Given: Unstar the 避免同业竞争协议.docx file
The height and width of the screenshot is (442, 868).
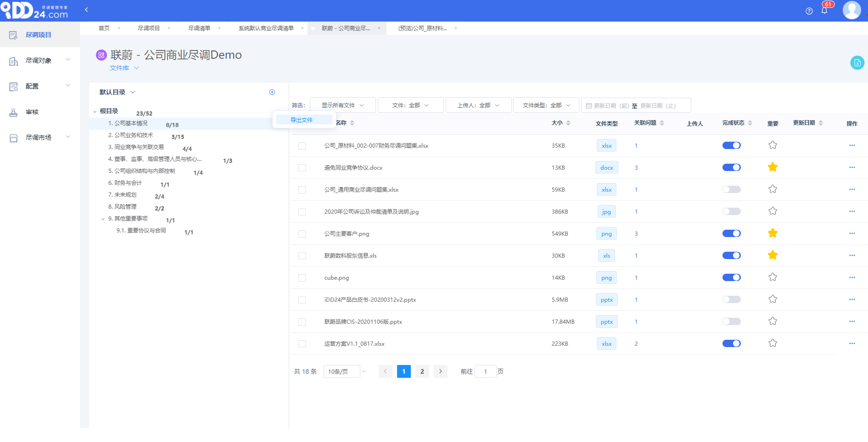Looking at the screenshot, I should tap(773, 167).
